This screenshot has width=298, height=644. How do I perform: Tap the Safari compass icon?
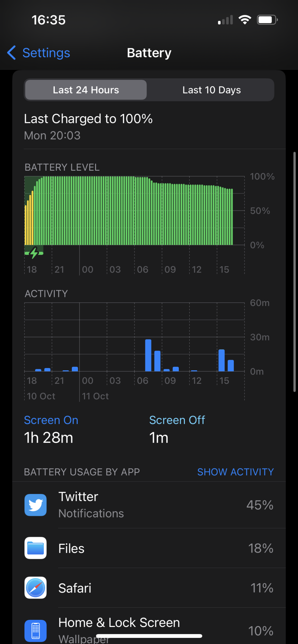[35, 588]
